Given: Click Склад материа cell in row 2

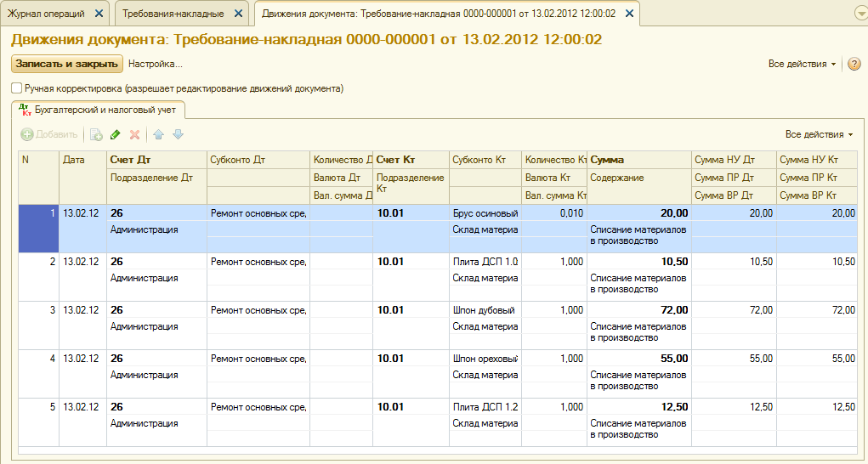Looking at the screenshot, I should coord(485,278).
